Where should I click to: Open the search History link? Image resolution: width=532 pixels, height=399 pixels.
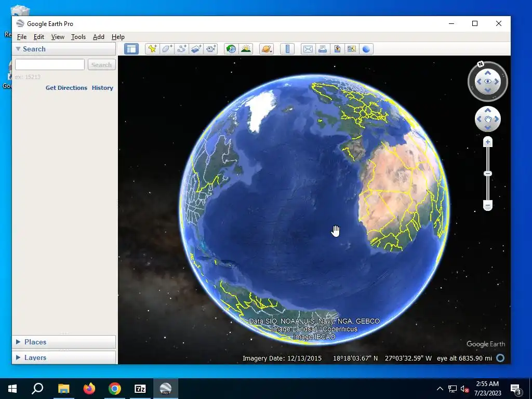[102, 87]
